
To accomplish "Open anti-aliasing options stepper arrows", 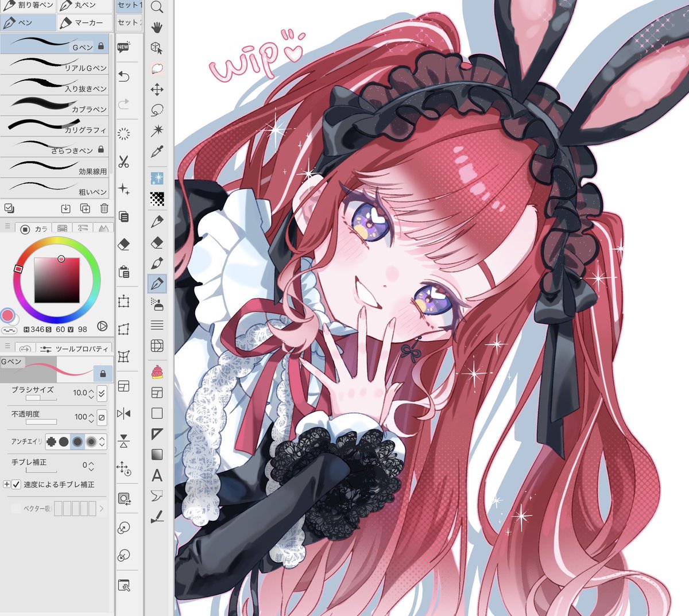I will tap(102, 441).
